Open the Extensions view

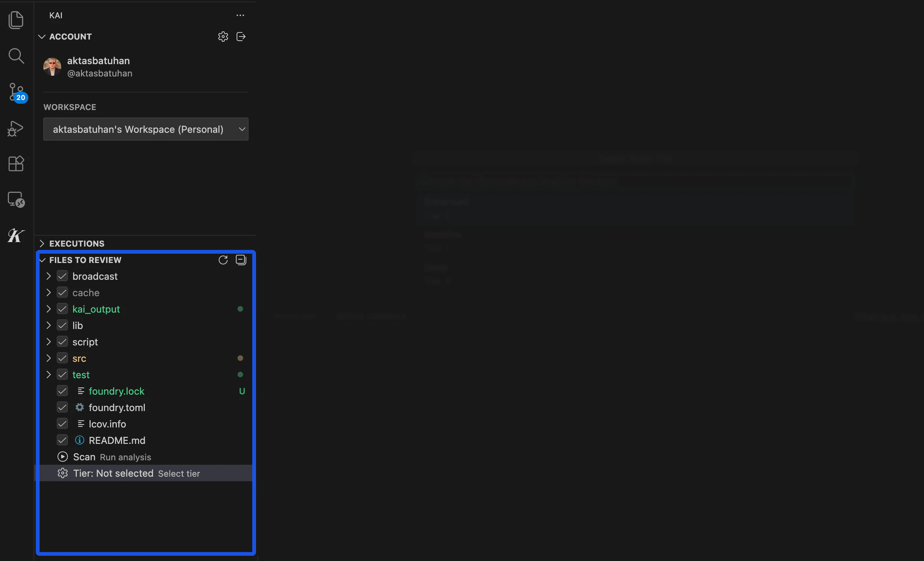[x=16, y=163]
